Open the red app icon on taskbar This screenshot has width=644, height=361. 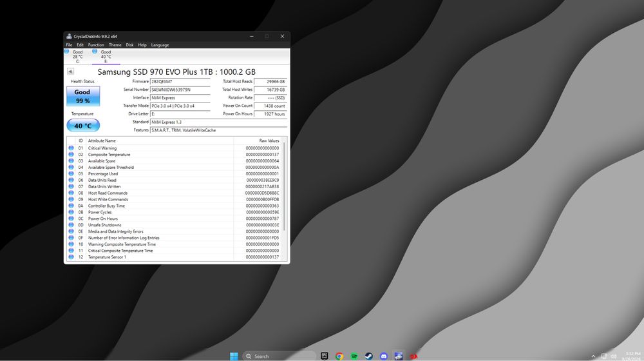(x=413, y=356)
